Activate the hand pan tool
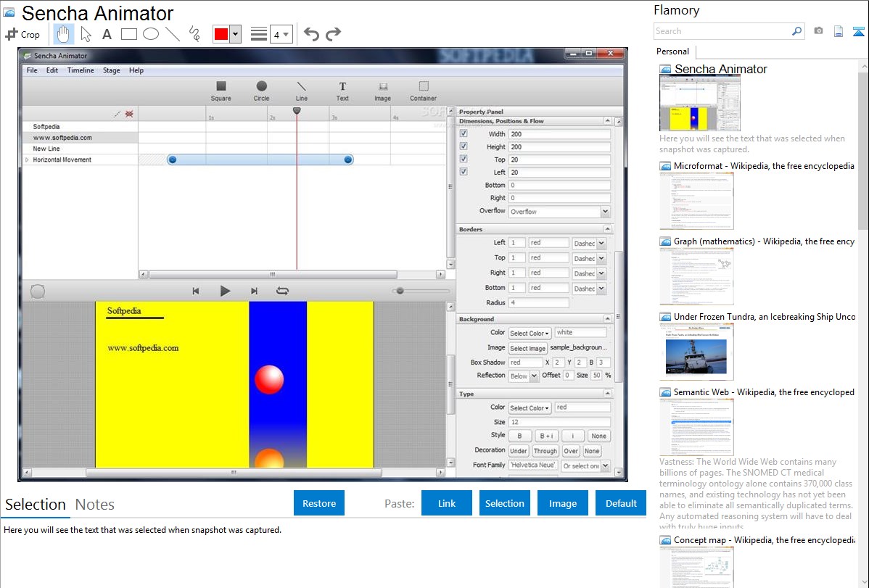Screen dimensions: 869x588 [63, 34]
